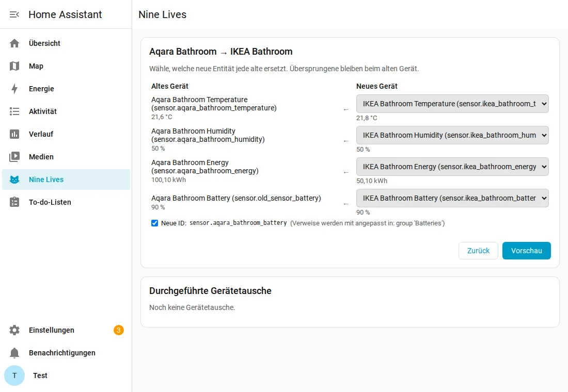Click the 50,10 kWh new energy value

click(x=372, y=181)
